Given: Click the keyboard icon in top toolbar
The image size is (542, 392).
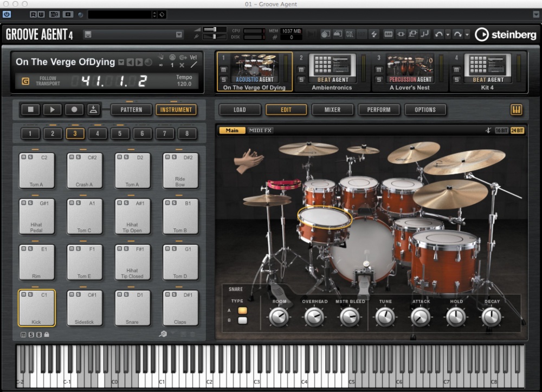Looking at the screenshot, I should coord(388,34).
